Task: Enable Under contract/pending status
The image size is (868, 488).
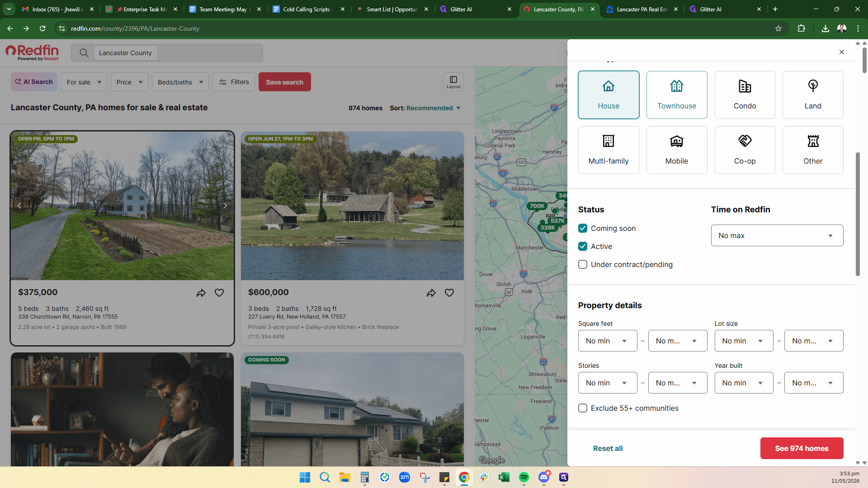Action: 583,264
